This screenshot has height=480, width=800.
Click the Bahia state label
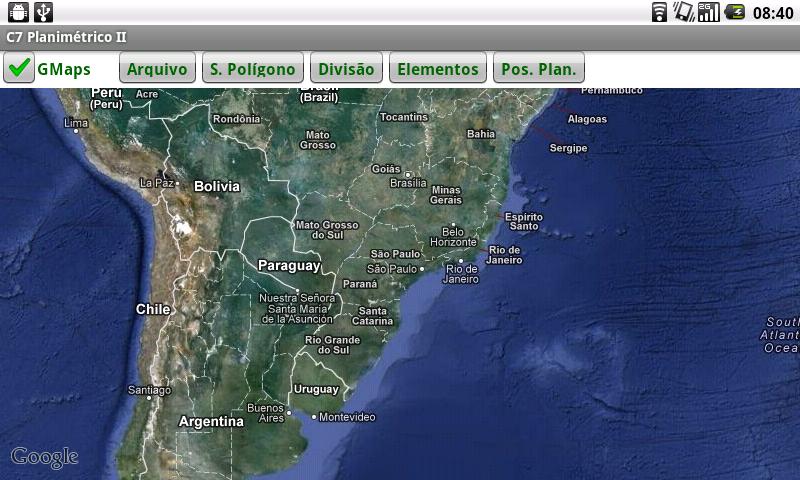(x=481, y=134)
